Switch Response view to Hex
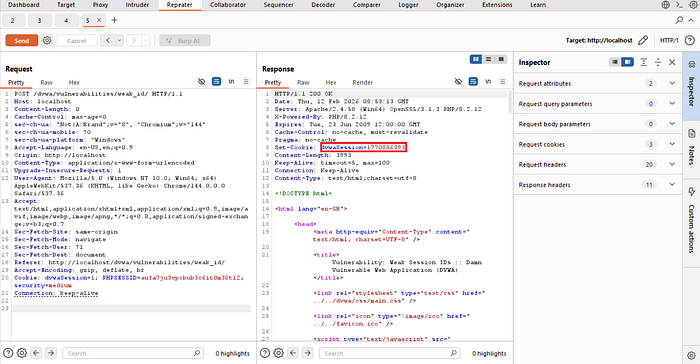This screenshot has height=364, width=700. tap(331, 83)
